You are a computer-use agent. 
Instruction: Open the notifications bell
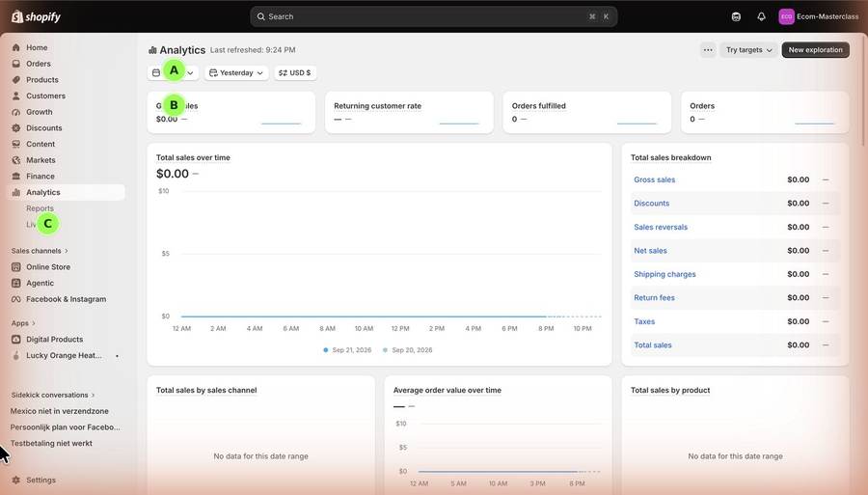761,16
